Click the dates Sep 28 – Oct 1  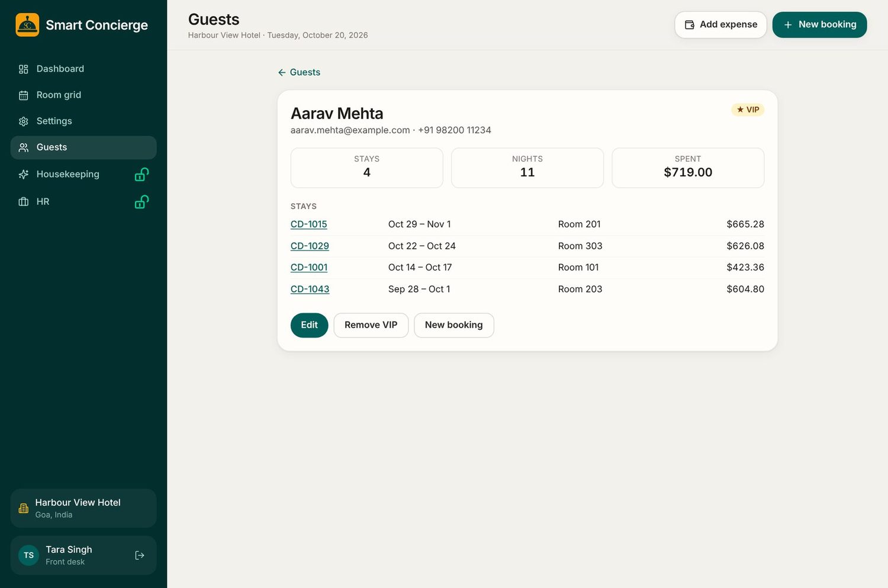[x=419, y=289]
